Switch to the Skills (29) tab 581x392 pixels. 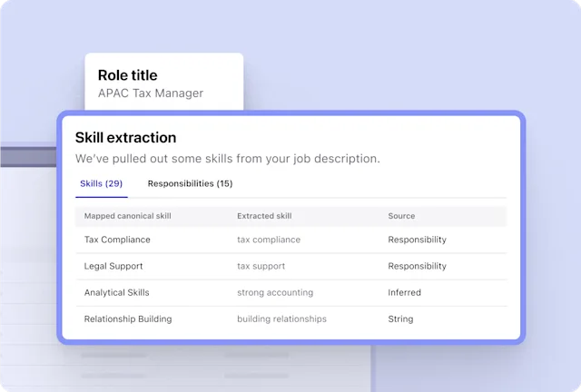tap(101, 184)
